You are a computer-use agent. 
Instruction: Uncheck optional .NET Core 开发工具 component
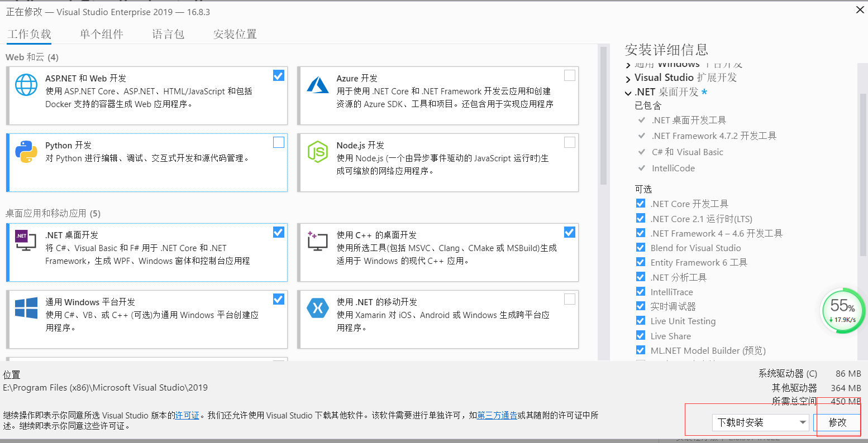(x=641, y=204)
